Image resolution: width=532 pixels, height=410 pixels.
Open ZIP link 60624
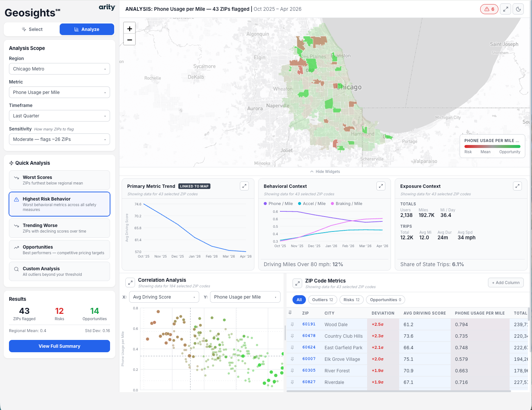pos(309,347)
